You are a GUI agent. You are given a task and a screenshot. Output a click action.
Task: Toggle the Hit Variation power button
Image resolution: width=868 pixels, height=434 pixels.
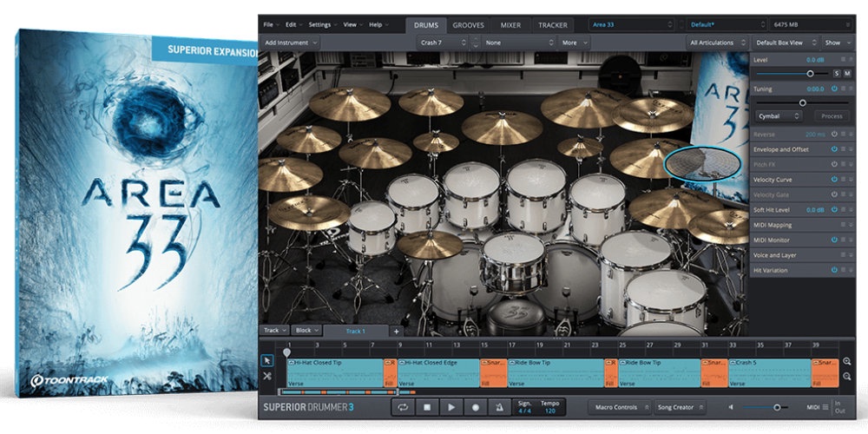[834, 270]
